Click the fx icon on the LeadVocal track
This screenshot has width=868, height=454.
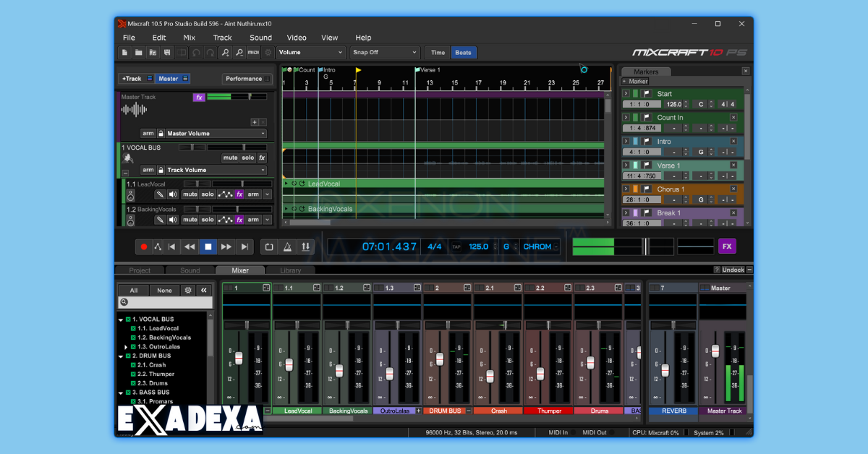tap(239, 194)
